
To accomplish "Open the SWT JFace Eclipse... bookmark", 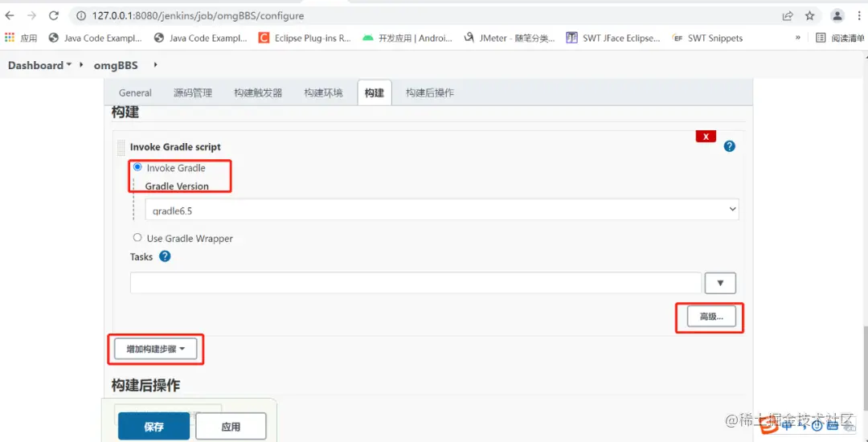I will click(x=612, y=38).
